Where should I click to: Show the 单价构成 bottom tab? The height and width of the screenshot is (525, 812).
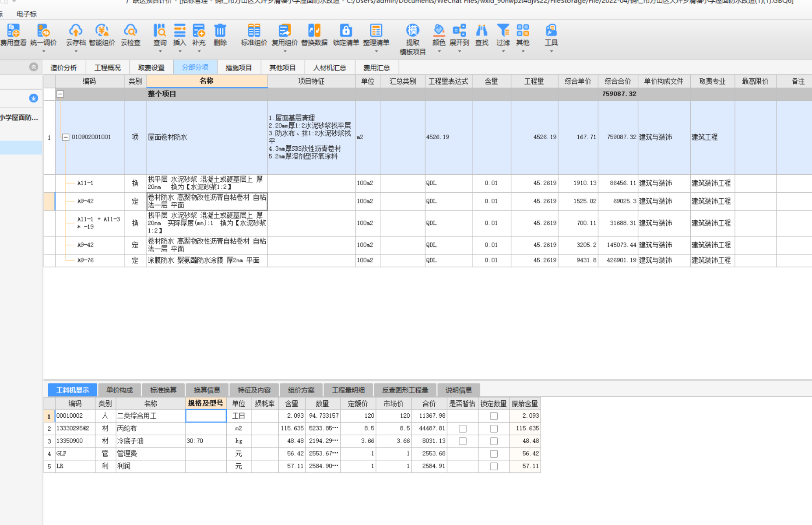pyautogui.click(x=120, y=390)
